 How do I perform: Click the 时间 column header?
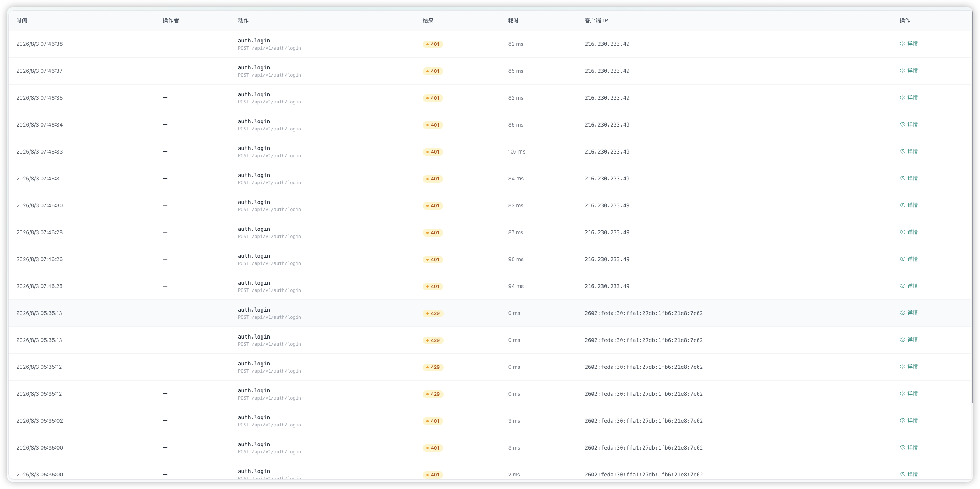click(22, 20)
